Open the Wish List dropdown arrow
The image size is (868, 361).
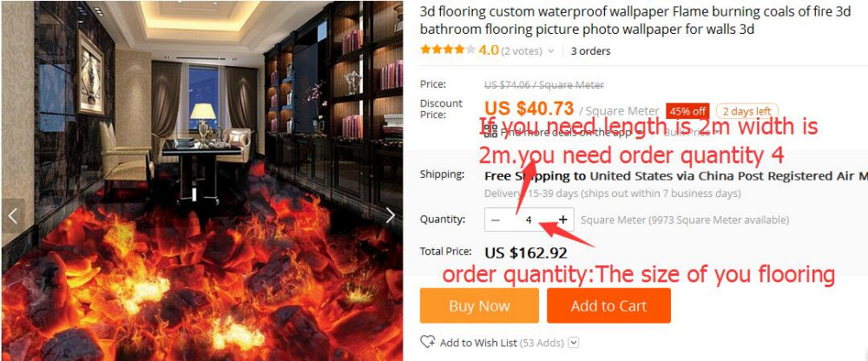(x=574, y=343)
